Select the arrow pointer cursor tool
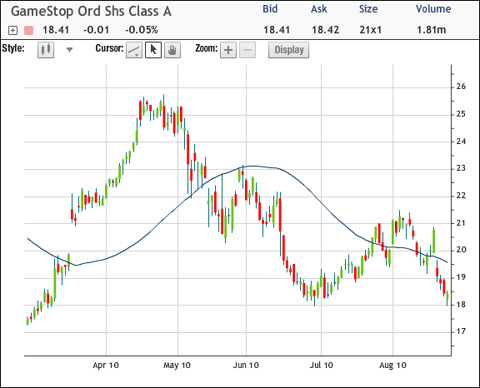The image size is (480, 388). click(x=153, y=50)
